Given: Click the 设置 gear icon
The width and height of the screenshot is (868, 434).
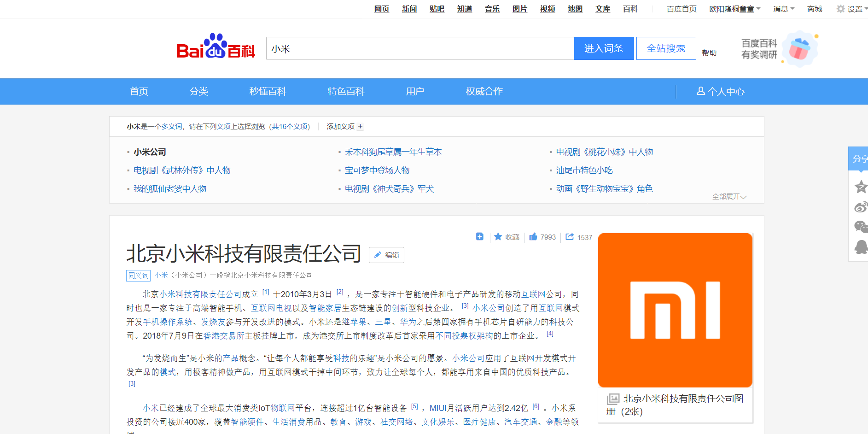Looking at the screenshot, I should click(x=841, y=9).
